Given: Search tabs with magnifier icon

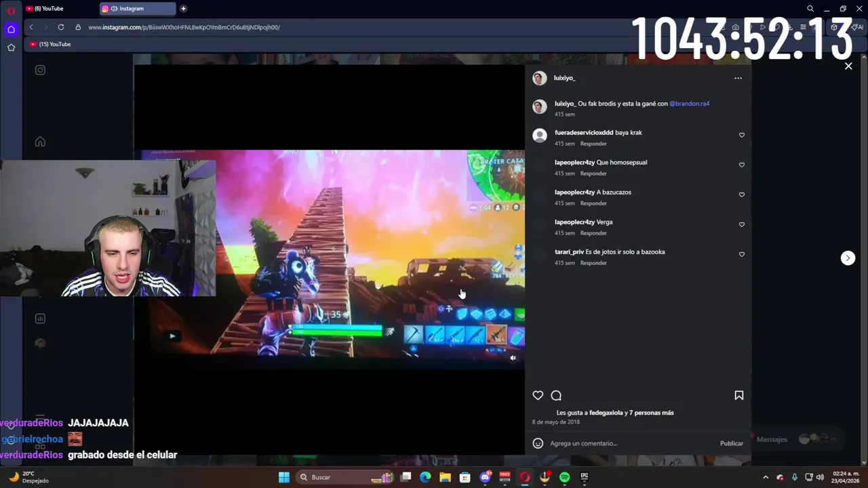Looking at the screenshot, I should (x=810, y=9).
